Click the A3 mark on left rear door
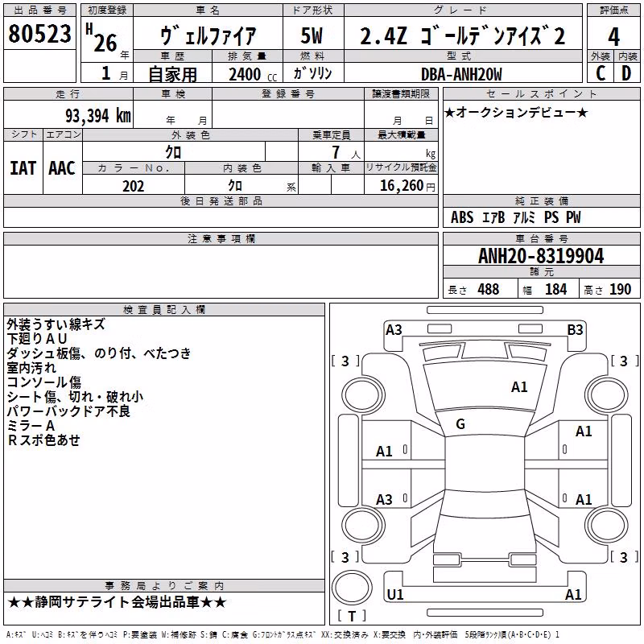 coord(385,499)
